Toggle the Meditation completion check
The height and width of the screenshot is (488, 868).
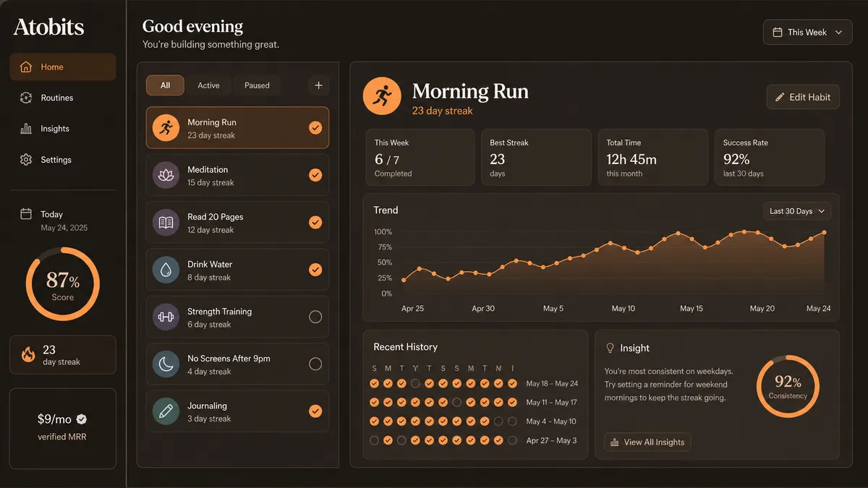click(315, 175)
